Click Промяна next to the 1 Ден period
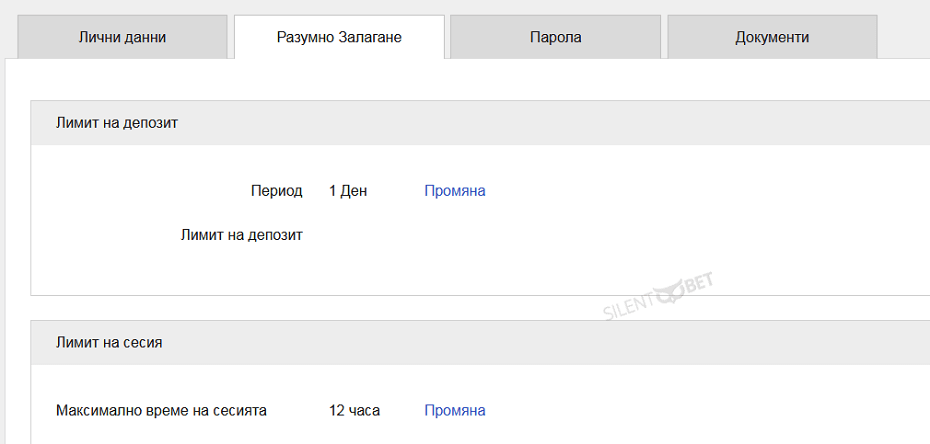The height and width of the screenshot is (444, 930). pos(454,191)
